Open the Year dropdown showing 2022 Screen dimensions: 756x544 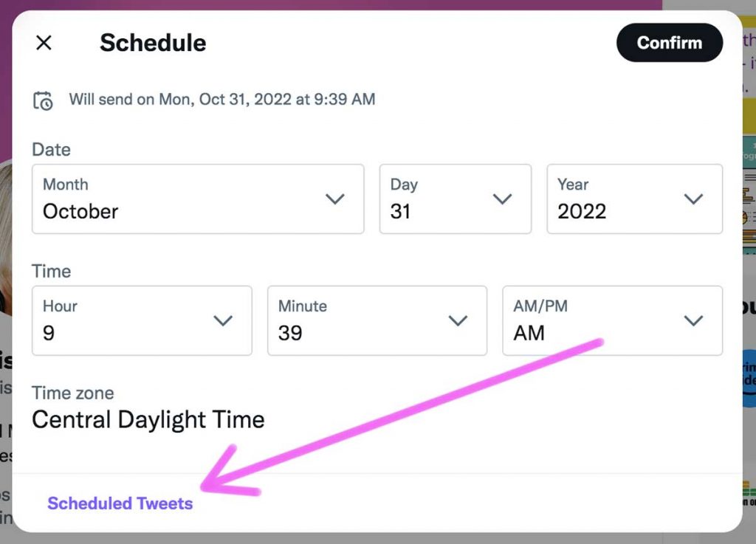point(633,199)
